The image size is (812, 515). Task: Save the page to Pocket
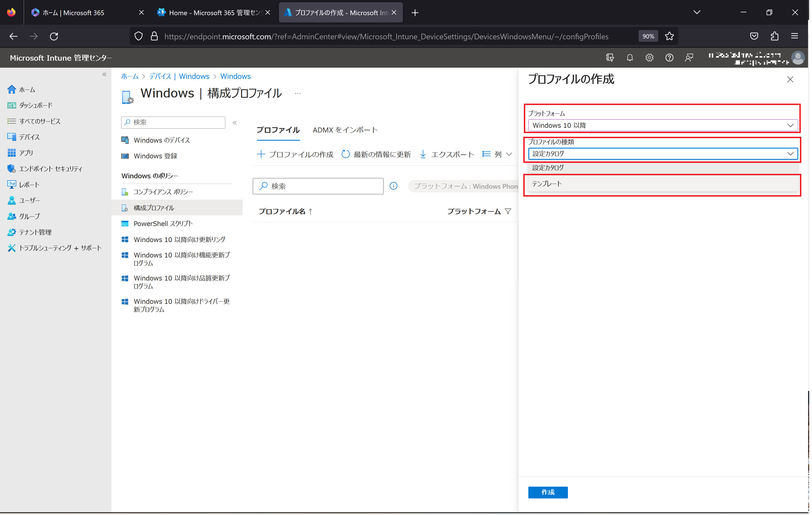[754, 37]
